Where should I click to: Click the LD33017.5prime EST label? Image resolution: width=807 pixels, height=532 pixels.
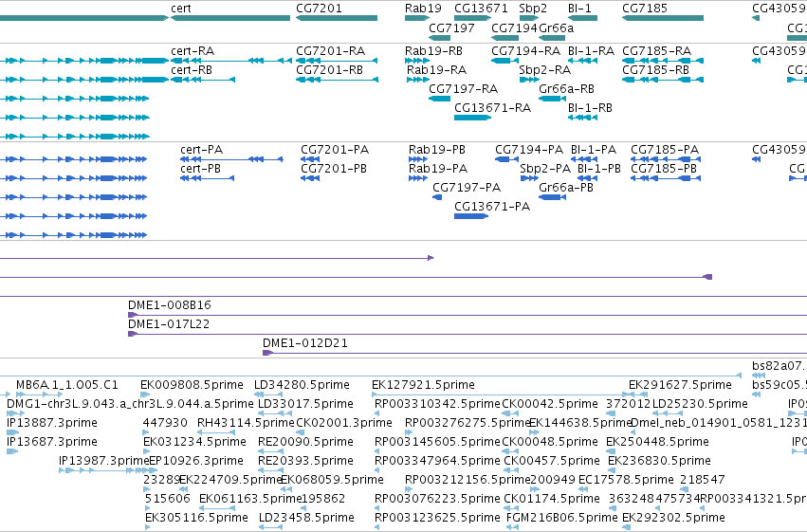coord(305,404)
